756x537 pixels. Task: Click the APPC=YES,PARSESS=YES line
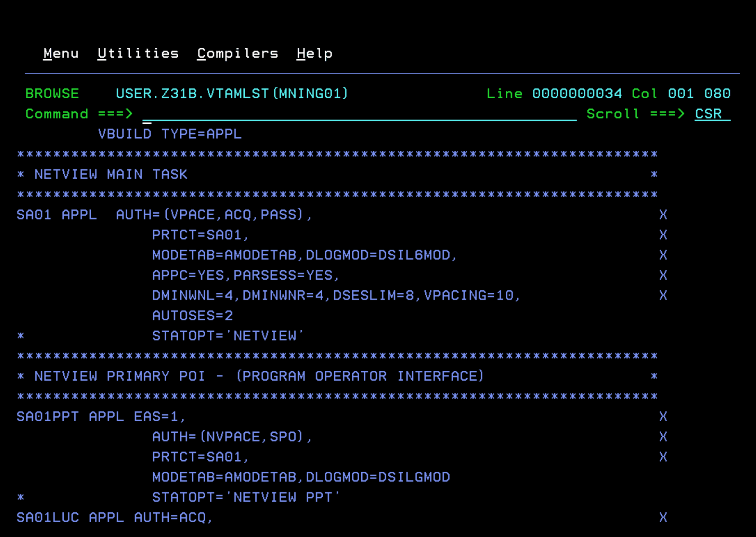pos(245,275)
